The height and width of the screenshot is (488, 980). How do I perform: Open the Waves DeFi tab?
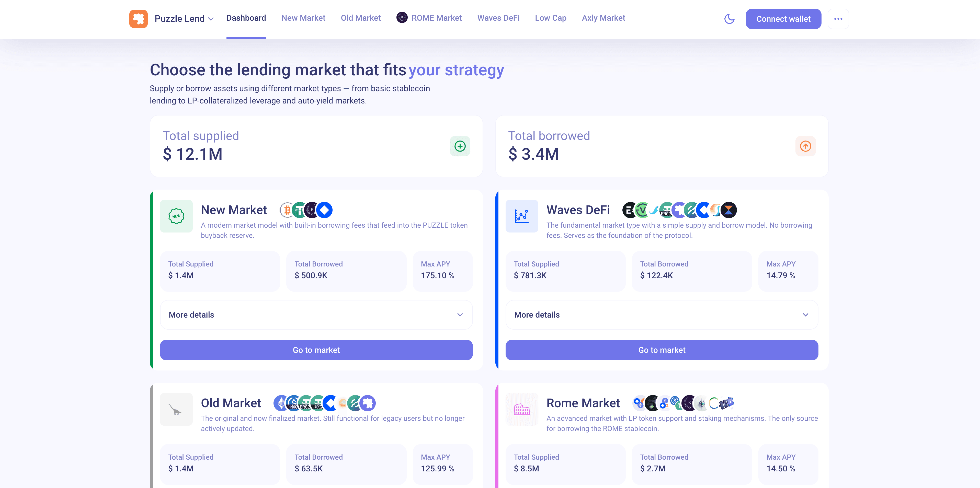[x=498, y=18]
